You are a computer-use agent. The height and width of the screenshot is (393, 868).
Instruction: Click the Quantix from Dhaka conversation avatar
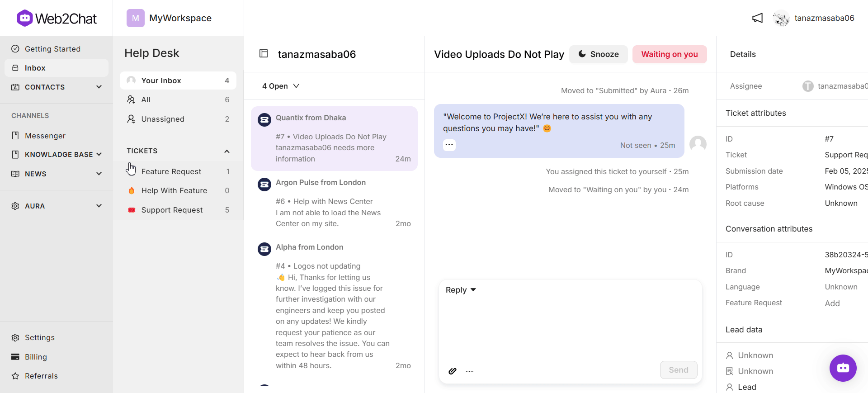264,120
